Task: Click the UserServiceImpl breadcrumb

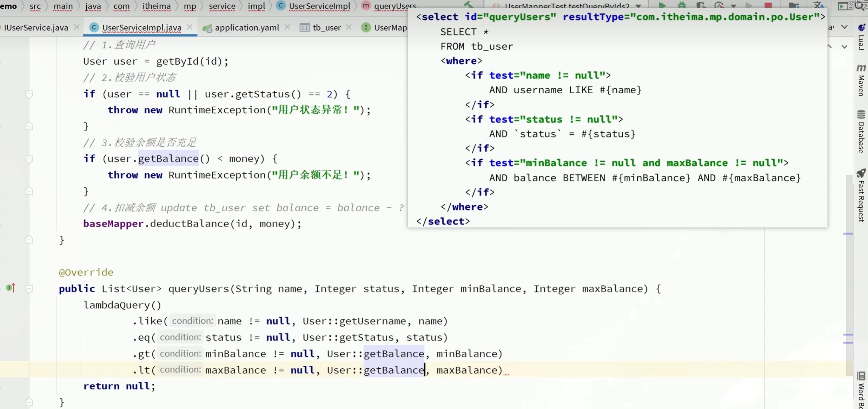Action: click(x=319, y=6)
